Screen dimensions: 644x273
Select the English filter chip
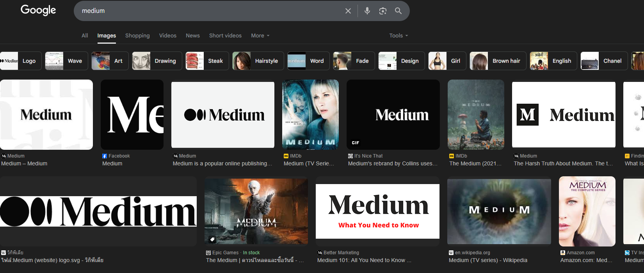coord(553,61)
